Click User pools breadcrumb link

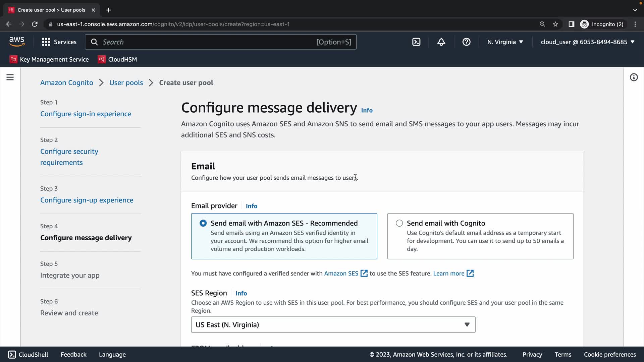126,83
